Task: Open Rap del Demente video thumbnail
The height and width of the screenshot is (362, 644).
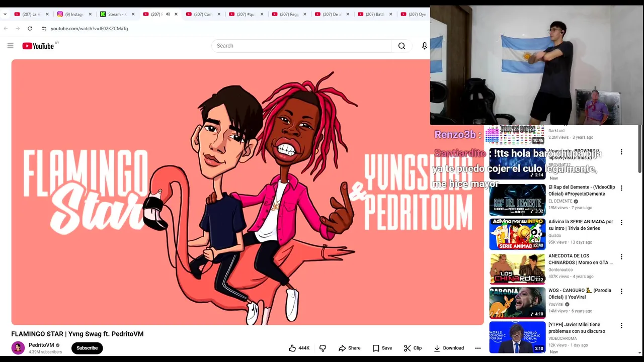Action: 517,200
